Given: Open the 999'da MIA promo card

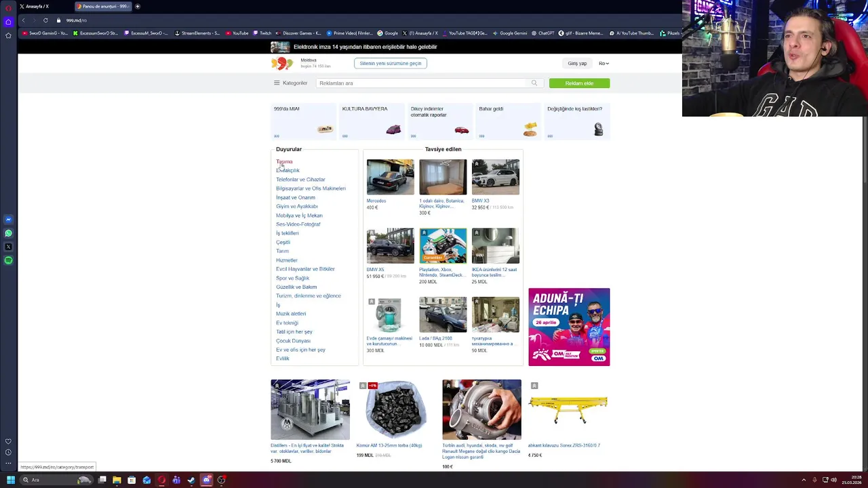Looking at the screenshot, I should [303, 121].
